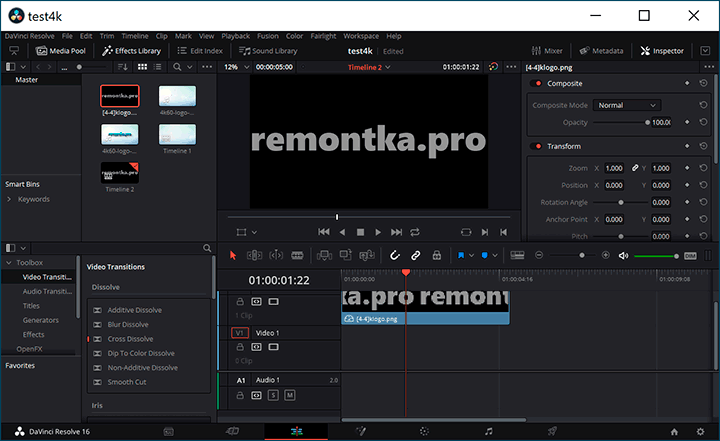Open the Fairlight menu
The width and height of the screenshot is (720, 441).
click(323, 36)
